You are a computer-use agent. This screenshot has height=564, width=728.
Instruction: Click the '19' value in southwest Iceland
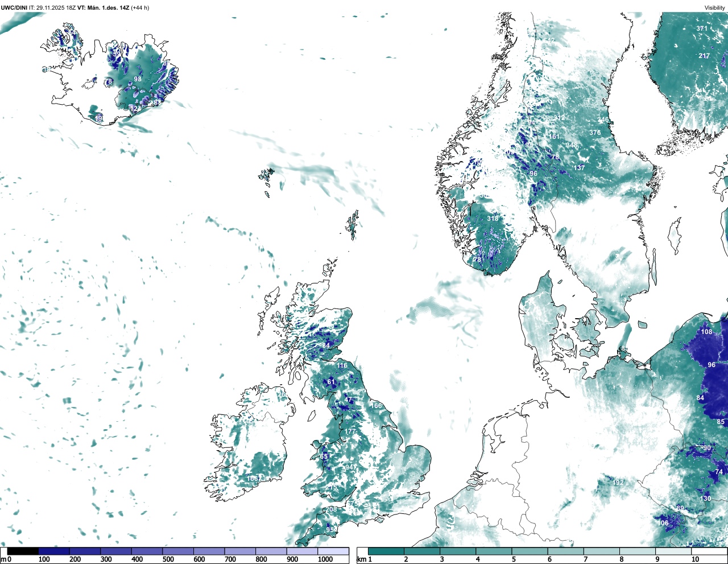[x=99, y=118]
